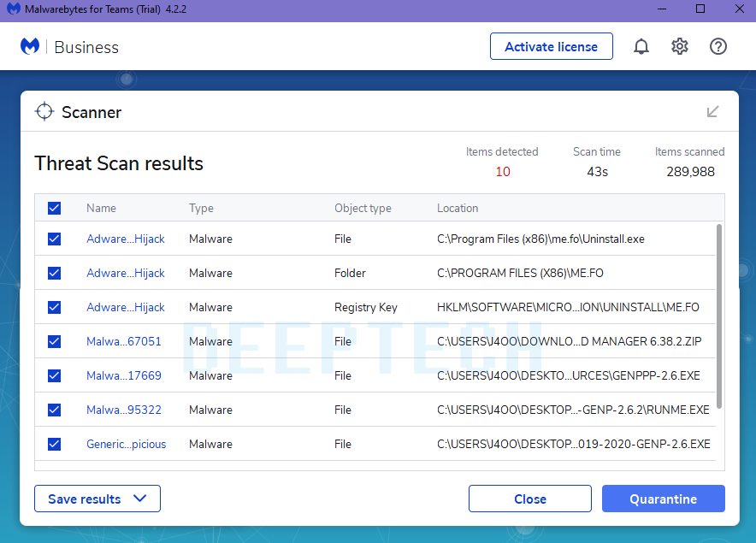Screen dimensions: 756x543
Task: Expand the Save results dropdown
Action: pyautogui.click(x=97, y=499)
